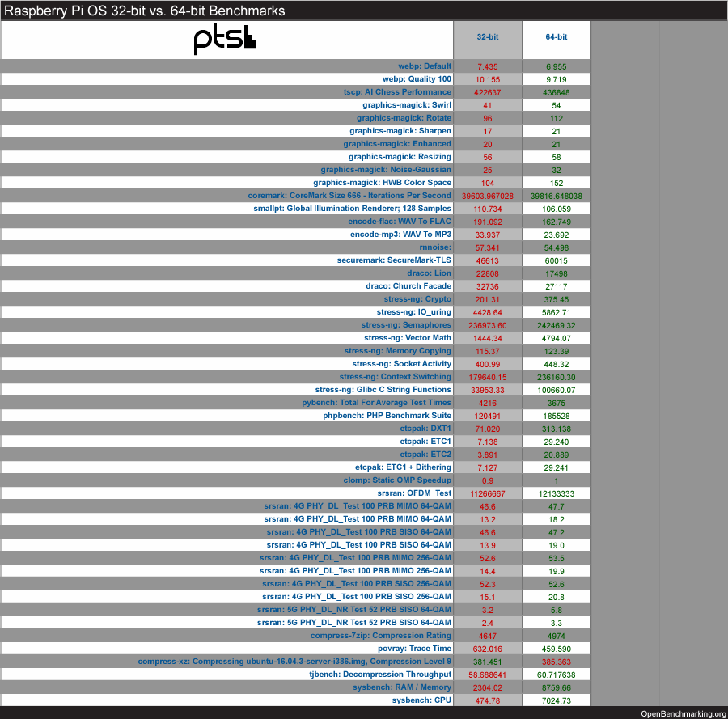Click the PTS logo in the header

tap(225, 40)
